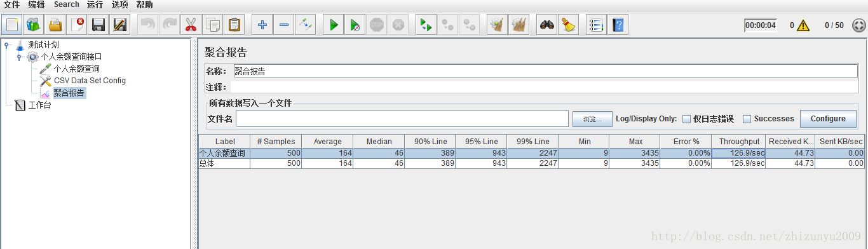The image size is (868, 249).
Task: Start the test with green play icon
Action: coord(334,25)
